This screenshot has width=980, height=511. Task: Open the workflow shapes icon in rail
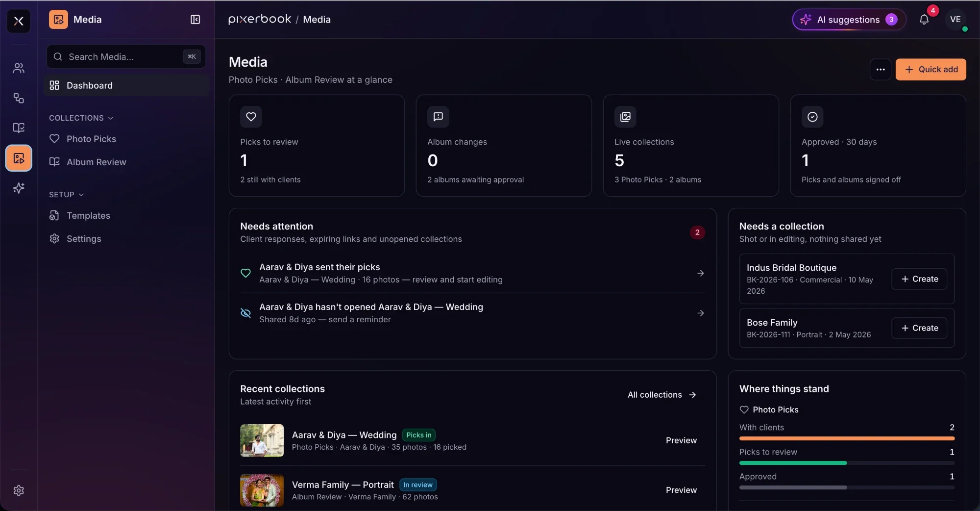[19, 98]
